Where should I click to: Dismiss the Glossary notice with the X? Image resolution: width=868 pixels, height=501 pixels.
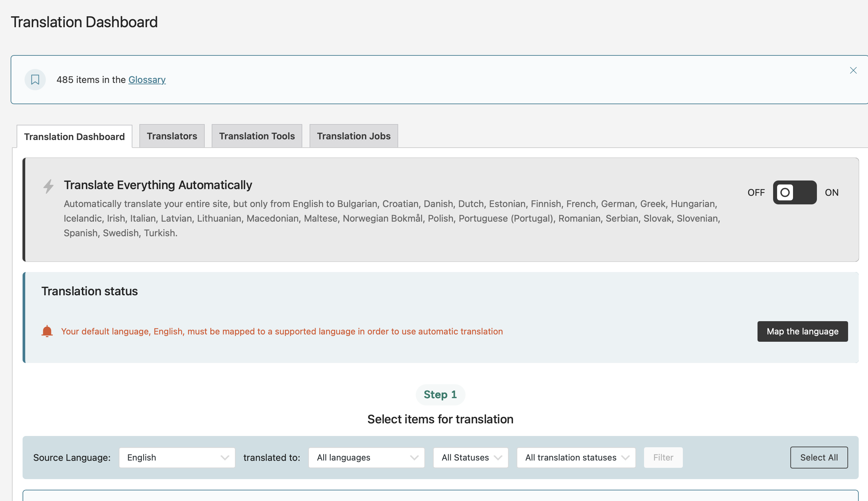(x=853, y=71)
